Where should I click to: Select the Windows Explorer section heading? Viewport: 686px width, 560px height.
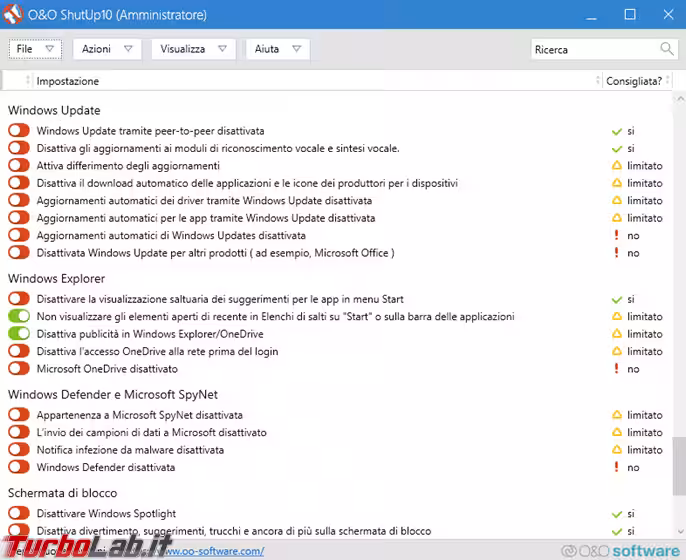[56, 279]
